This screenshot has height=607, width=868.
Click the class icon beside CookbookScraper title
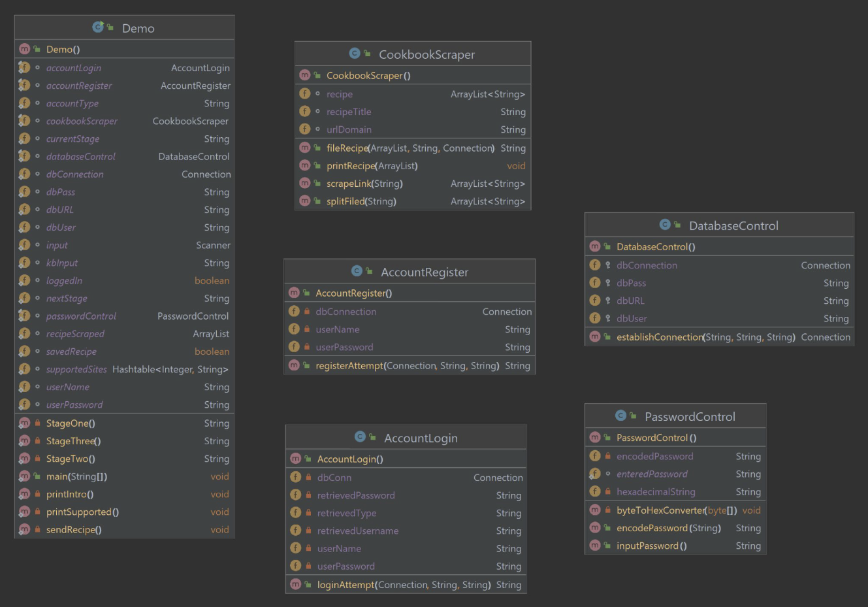pos(355,54)
